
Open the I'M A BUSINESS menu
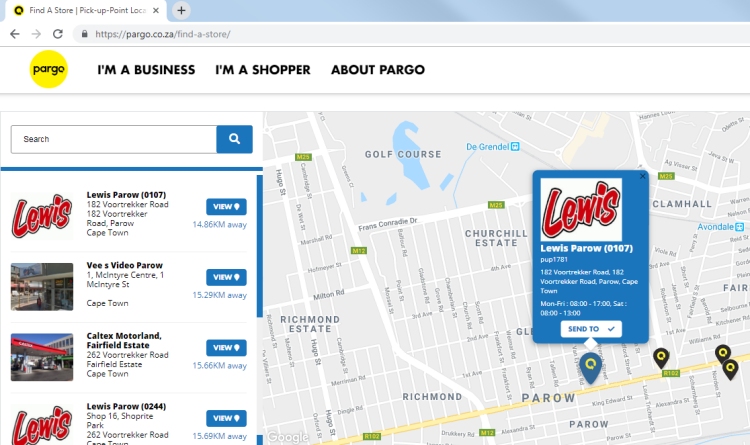pos(146,70)
